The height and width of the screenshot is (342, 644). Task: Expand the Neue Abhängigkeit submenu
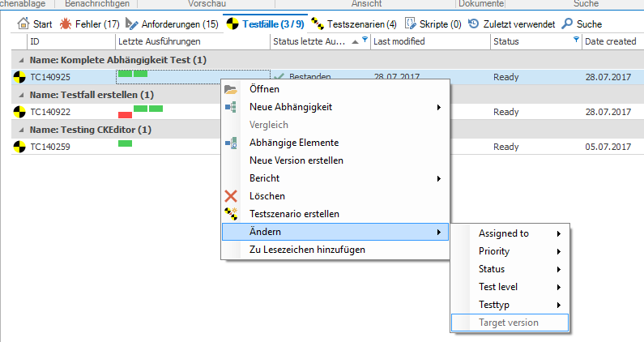tap(438, 107)
